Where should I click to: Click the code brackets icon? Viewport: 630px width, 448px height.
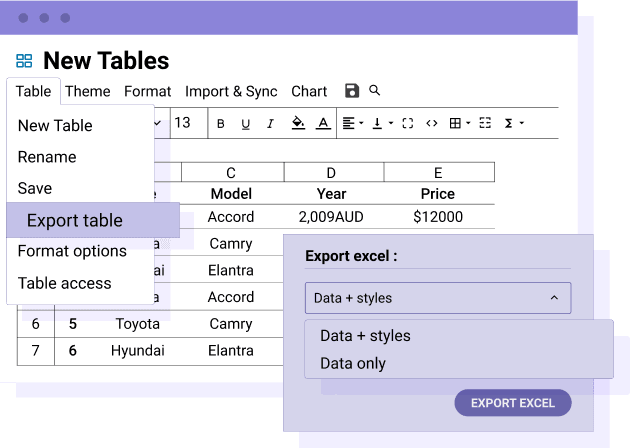tap(432, 124)
